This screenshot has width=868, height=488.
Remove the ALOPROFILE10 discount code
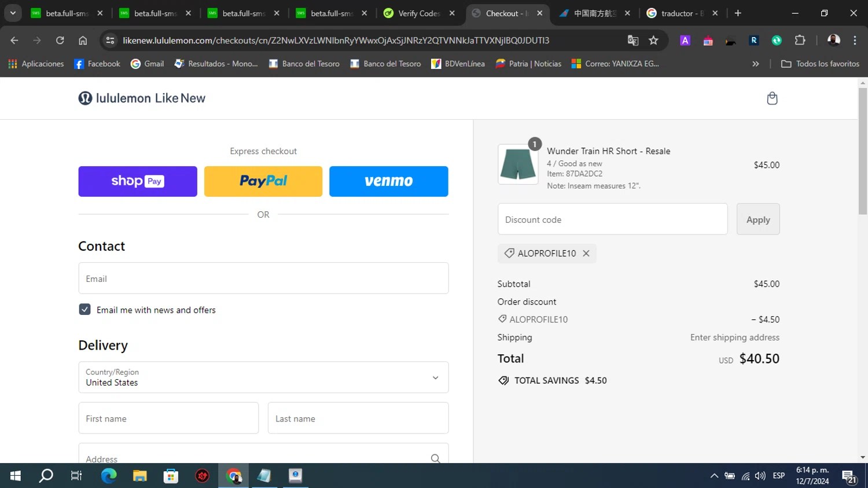[586, 253]
